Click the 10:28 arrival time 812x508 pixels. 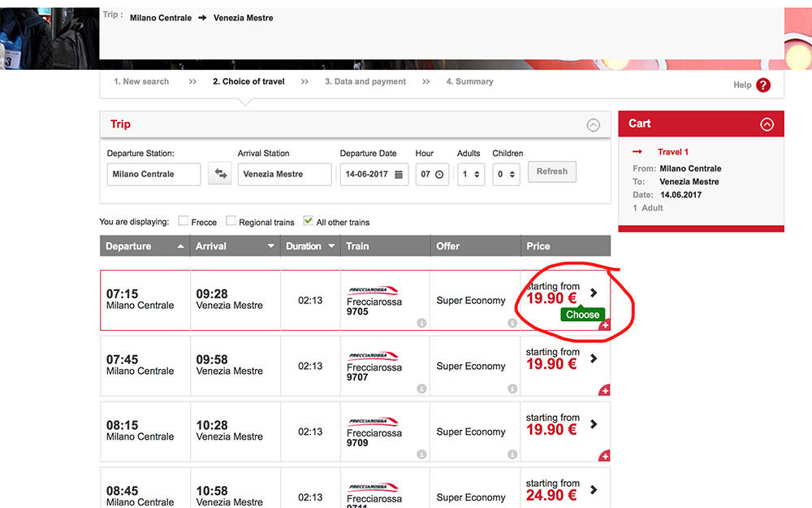[212, 426]
